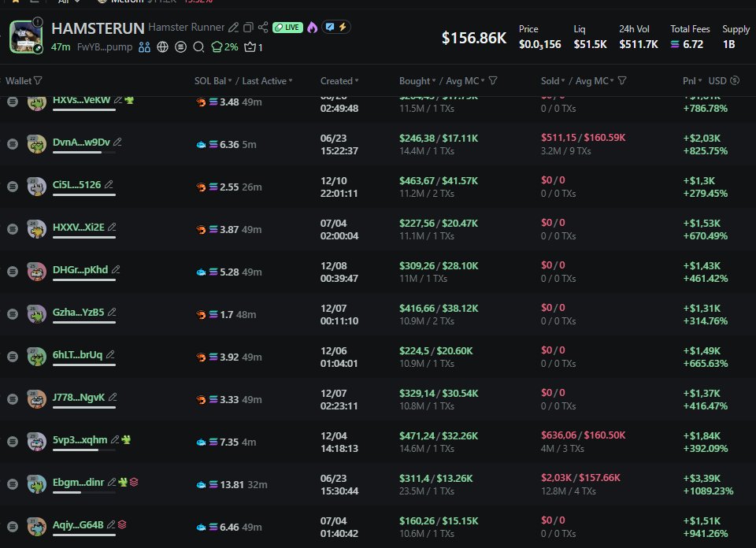Open wallet Ci5L...5126

[76, 184]
